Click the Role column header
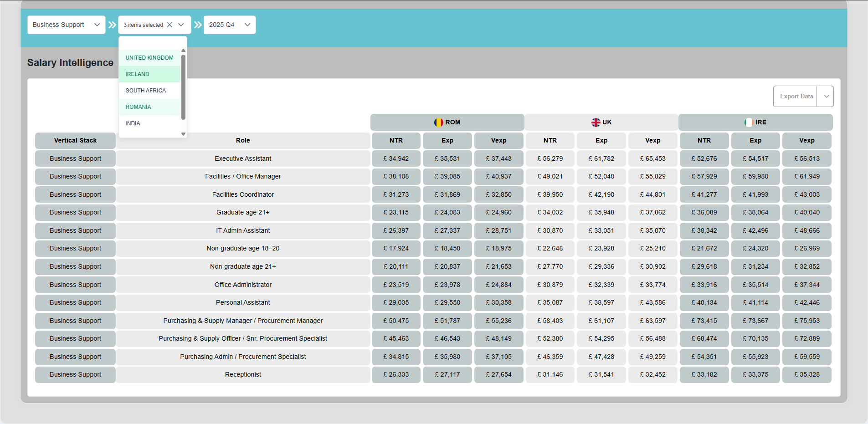868x424 pixels. (x=243, y=141)
